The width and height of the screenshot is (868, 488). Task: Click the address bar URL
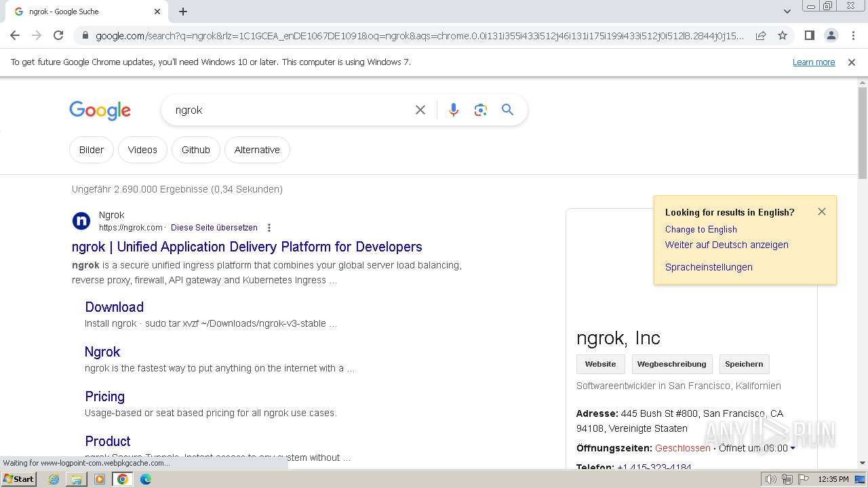pos(419,36)
